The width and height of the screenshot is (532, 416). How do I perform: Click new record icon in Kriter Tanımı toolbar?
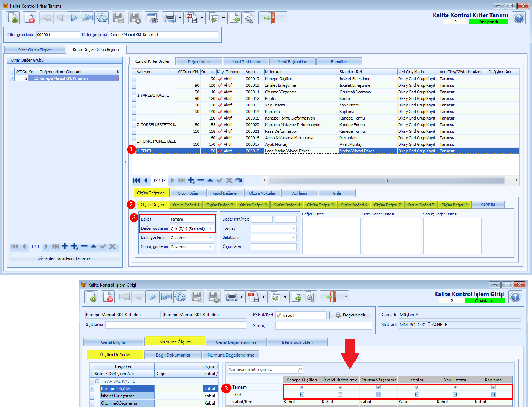[13, 18]
